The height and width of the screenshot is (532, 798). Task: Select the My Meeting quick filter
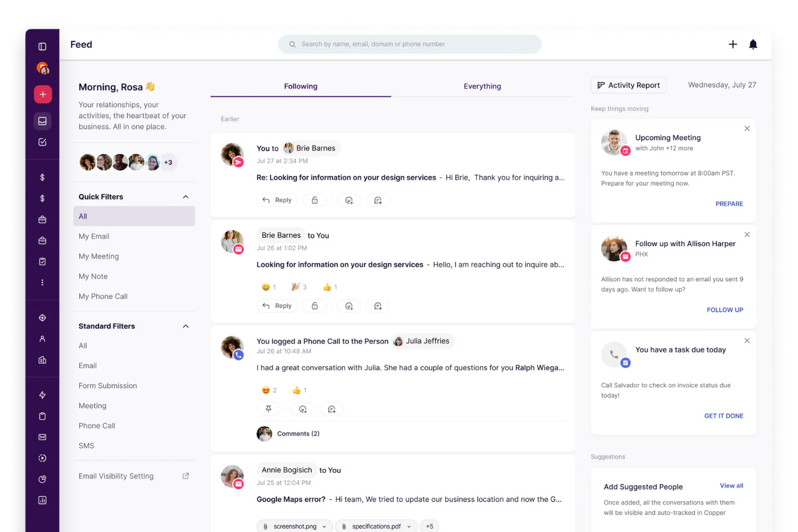click(99, 256)
